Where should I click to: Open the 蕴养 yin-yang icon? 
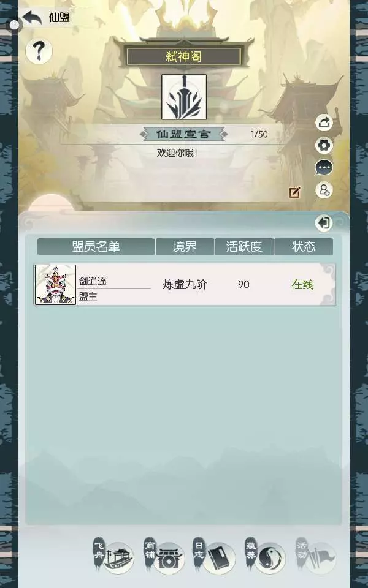coord(266,558)
